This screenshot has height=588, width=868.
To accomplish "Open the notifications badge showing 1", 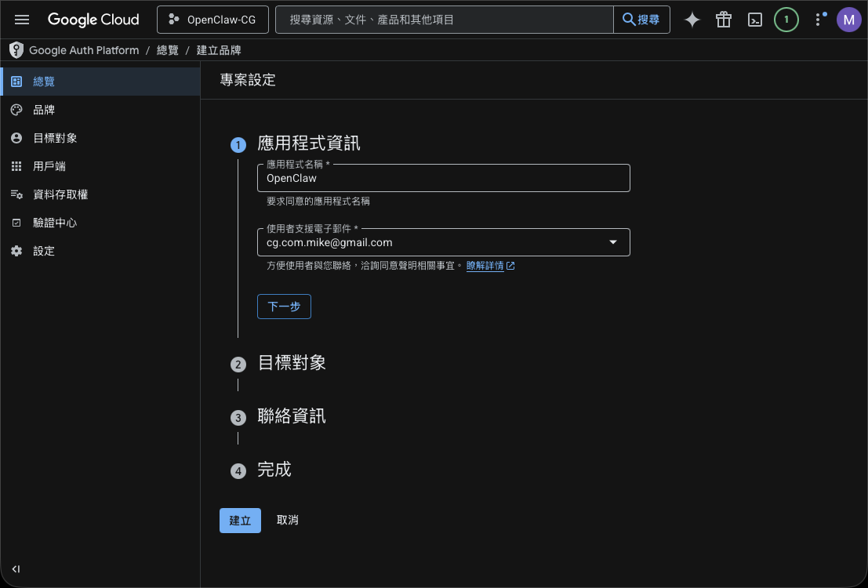I will click(786, 20).
